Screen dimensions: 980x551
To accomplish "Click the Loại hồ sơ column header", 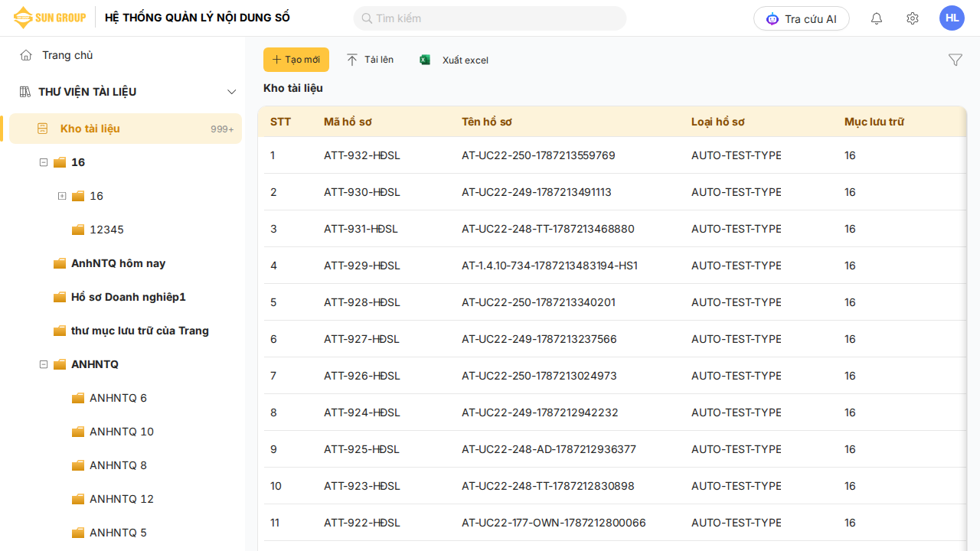I will coord(718,122).
